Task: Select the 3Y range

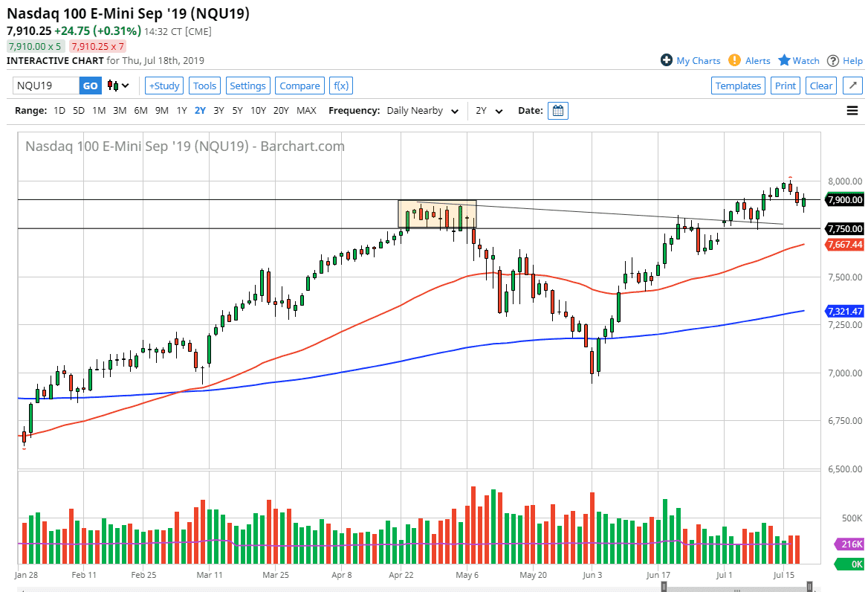Action: coord(218,111)
